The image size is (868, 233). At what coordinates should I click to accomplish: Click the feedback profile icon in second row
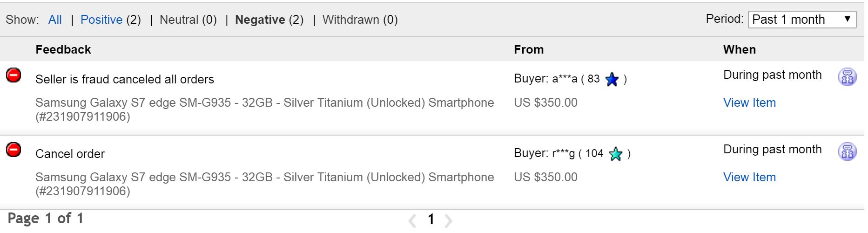(x=847, y=151)
